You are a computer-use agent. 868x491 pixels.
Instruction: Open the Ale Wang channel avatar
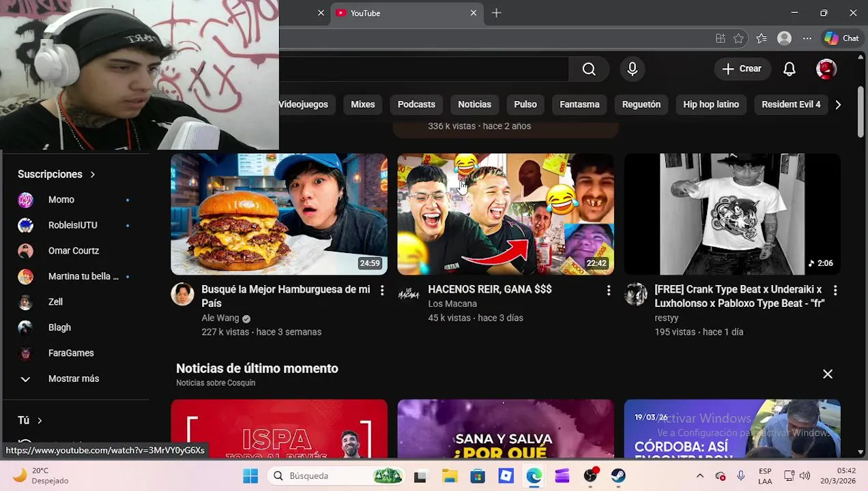[x=182, y=294]
